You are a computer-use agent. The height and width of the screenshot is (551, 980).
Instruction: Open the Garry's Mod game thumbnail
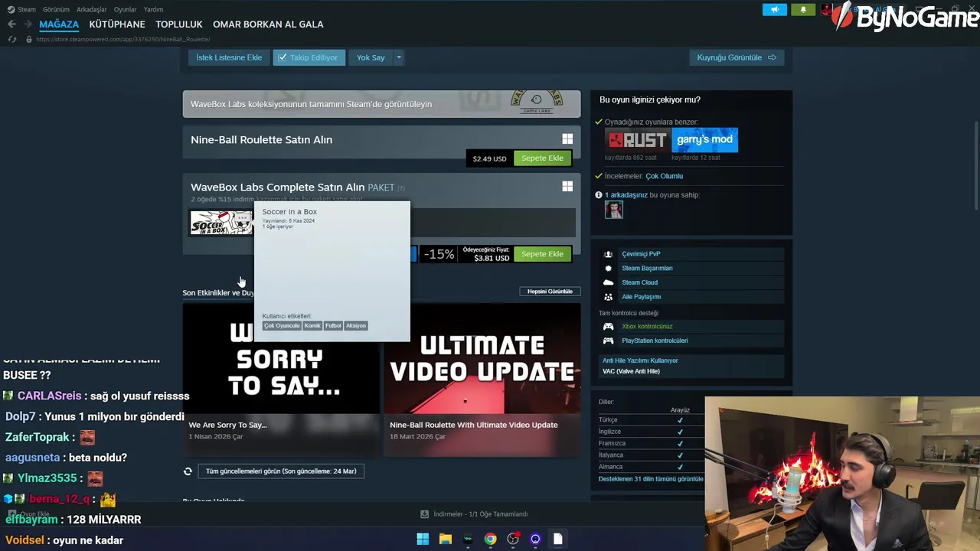coord(704,140)
